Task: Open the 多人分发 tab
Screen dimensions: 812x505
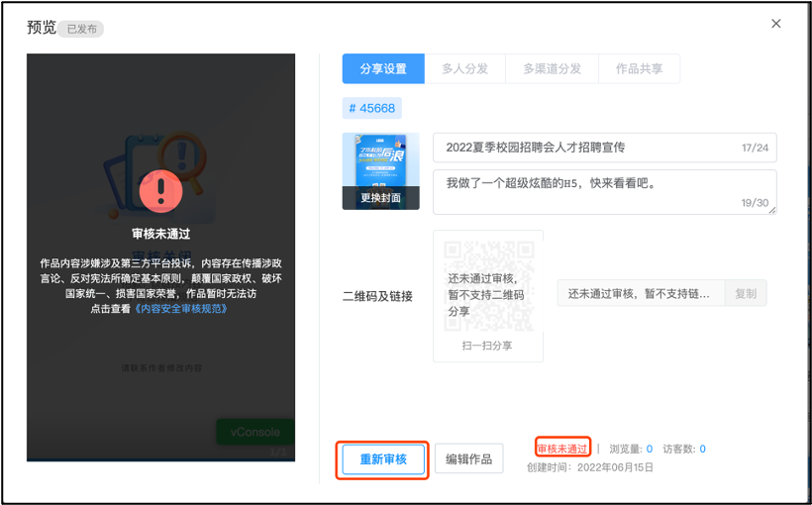Action: (x=464, y=69)
